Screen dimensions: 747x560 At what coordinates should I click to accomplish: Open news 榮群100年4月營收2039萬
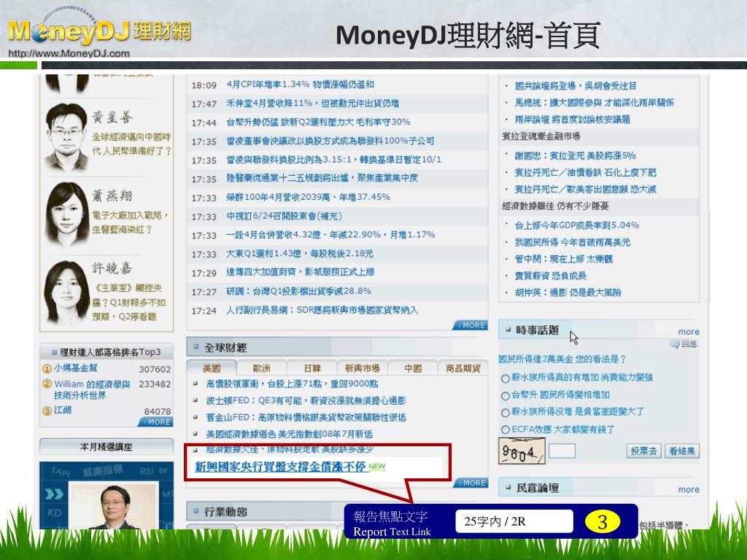point(309,197)
